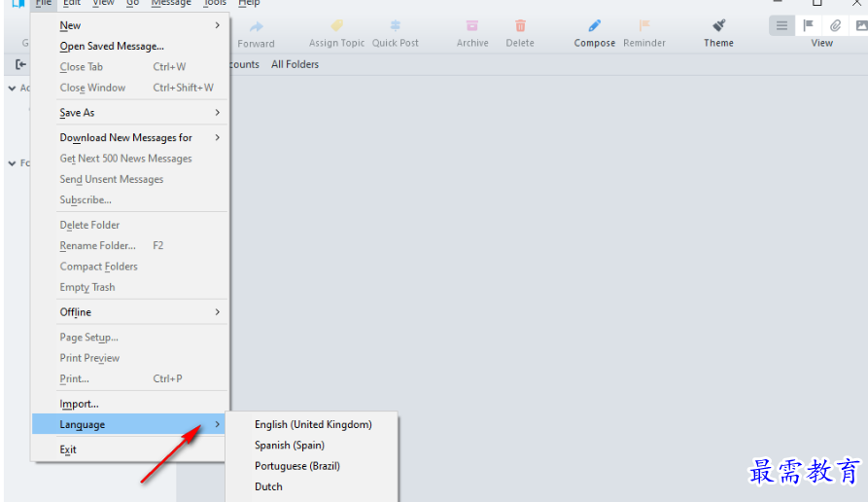Open the Save As submenu
Screen dimensions: 868x502
(130, 113)
